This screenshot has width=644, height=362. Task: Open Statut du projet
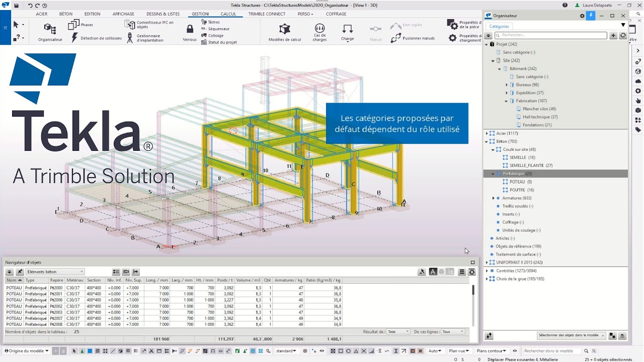219,42
